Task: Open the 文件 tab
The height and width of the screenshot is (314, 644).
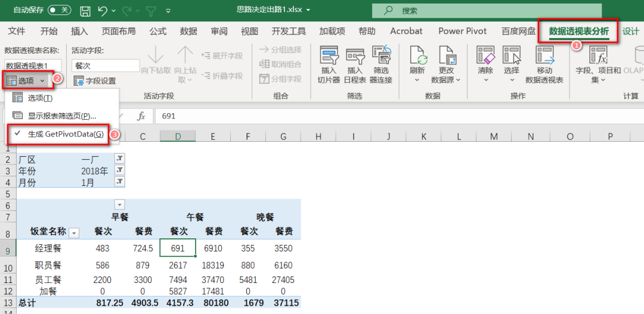Action: pyautogui.click(x=17, y=31)
